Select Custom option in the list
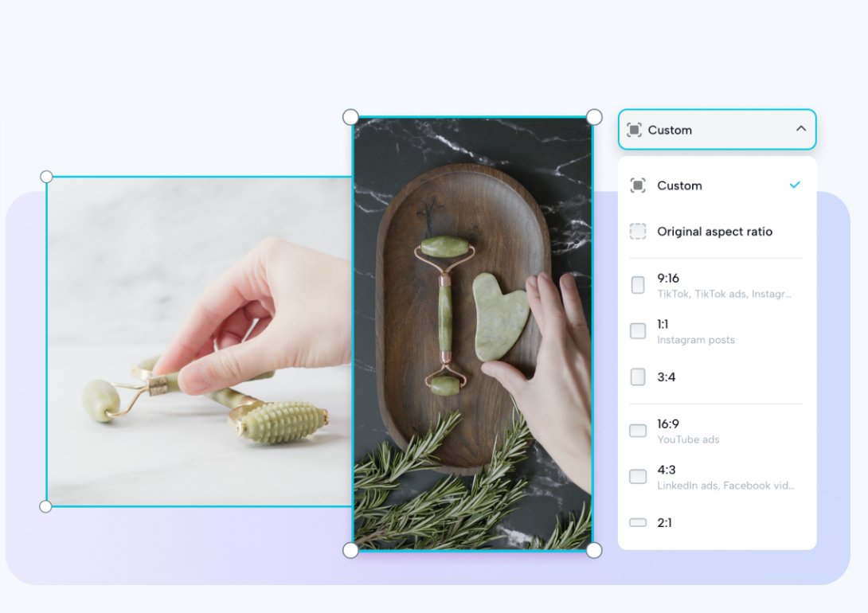868x613 pixels. pyautogui.click(x=717, y=185)
